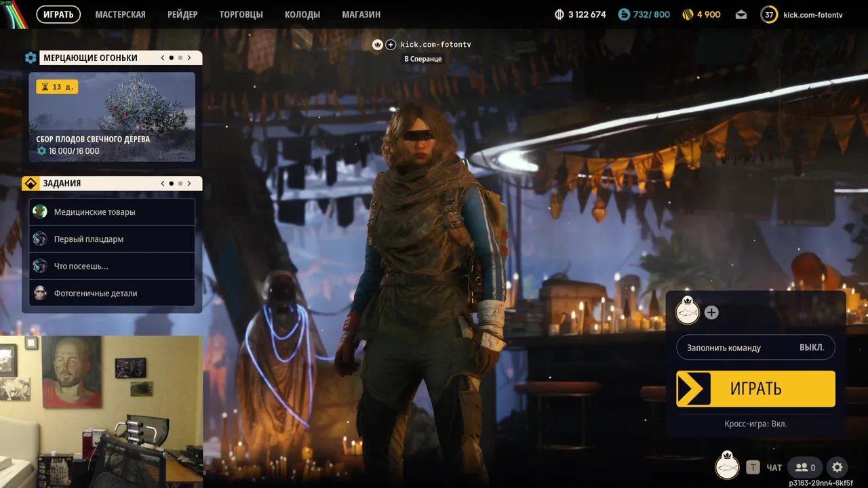Viewport: 868px width, 488px height.
Task: Open quest Что посеешь...
Action: point(112,266)
